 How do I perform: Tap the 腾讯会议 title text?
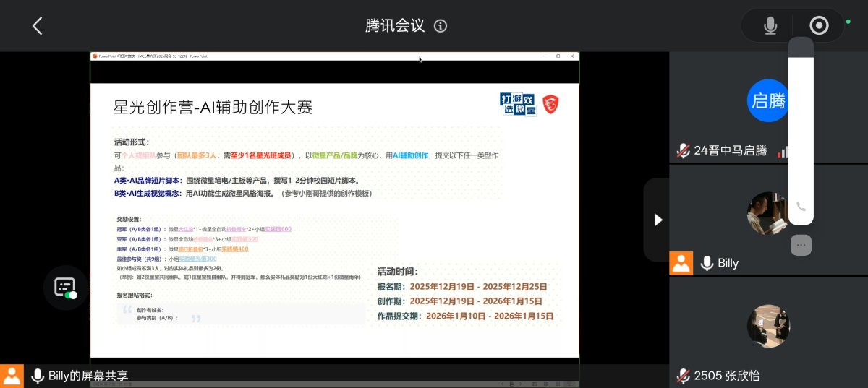395,26
